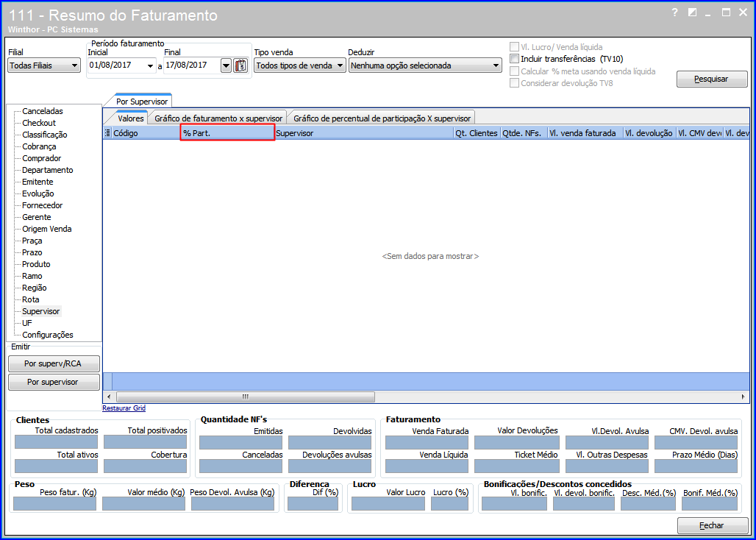Select Checkout in the side tree
Image resolution: width=756 pixels, height=540 pixels.
[39, 123]
